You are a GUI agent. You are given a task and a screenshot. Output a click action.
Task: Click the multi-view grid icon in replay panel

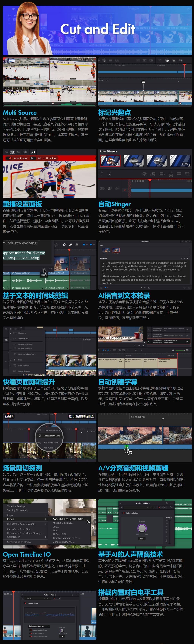(26, 152)
